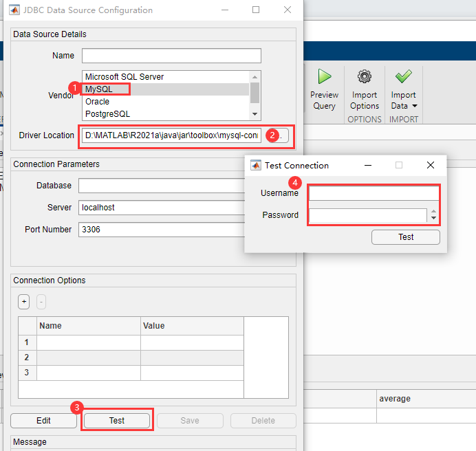476x451 pixels.
Task: Minimize the Test Connection dialog
Action: [368, 166]
